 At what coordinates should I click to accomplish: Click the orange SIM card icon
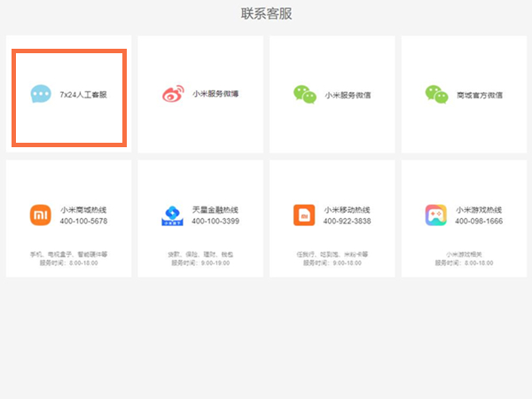pos(304,215)
